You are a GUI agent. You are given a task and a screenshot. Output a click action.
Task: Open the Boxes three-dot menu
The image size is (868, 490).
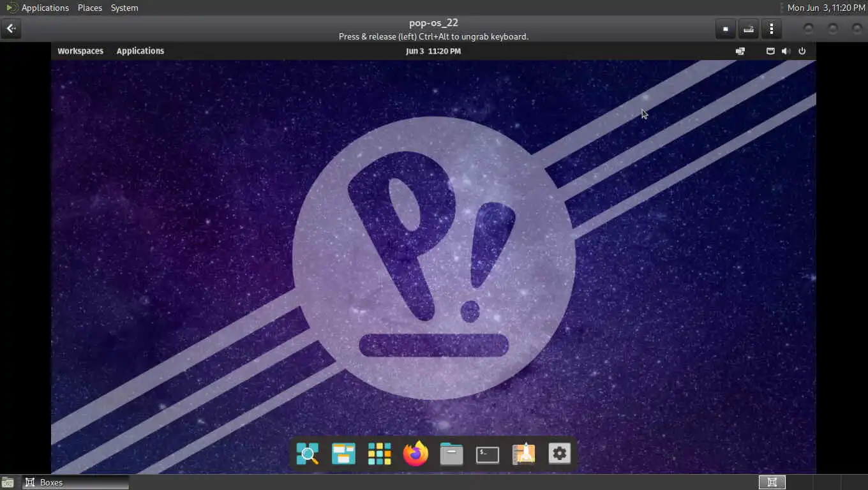coord(772,29)
